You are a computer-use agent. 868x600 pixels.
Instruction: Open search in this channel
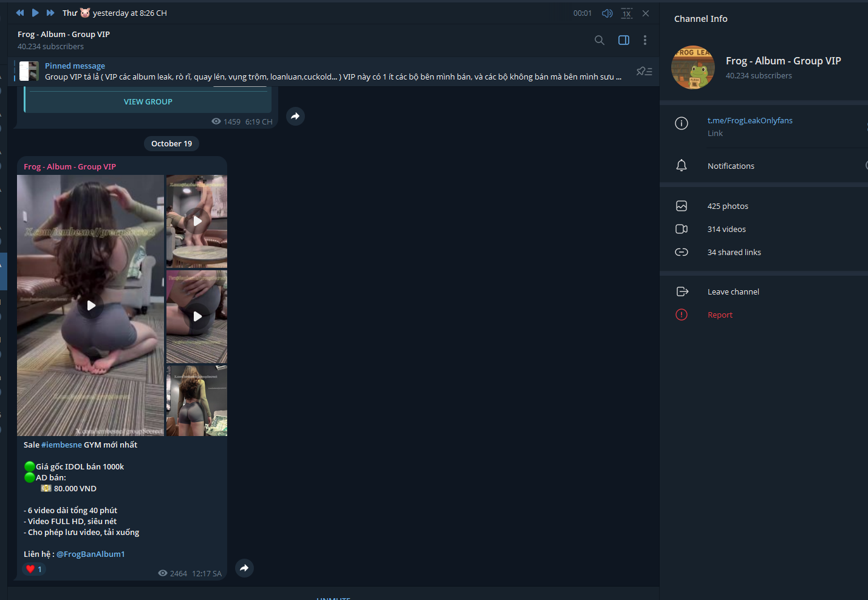(600, 40)
